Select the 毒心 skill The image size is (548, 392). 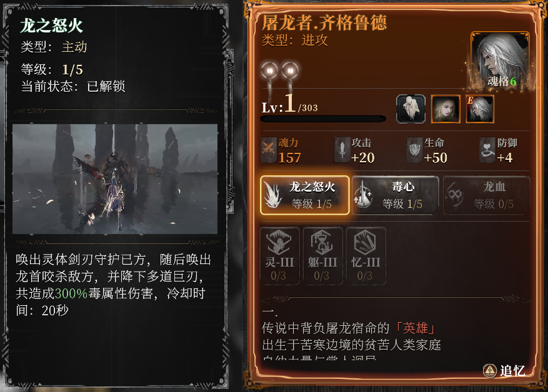[x=396, y=195]
